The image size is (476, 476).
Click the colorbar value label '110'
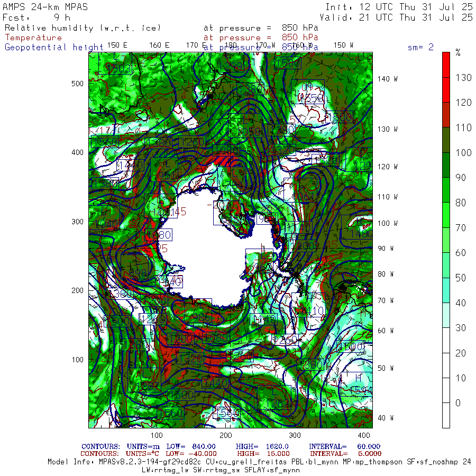[463, 128]
